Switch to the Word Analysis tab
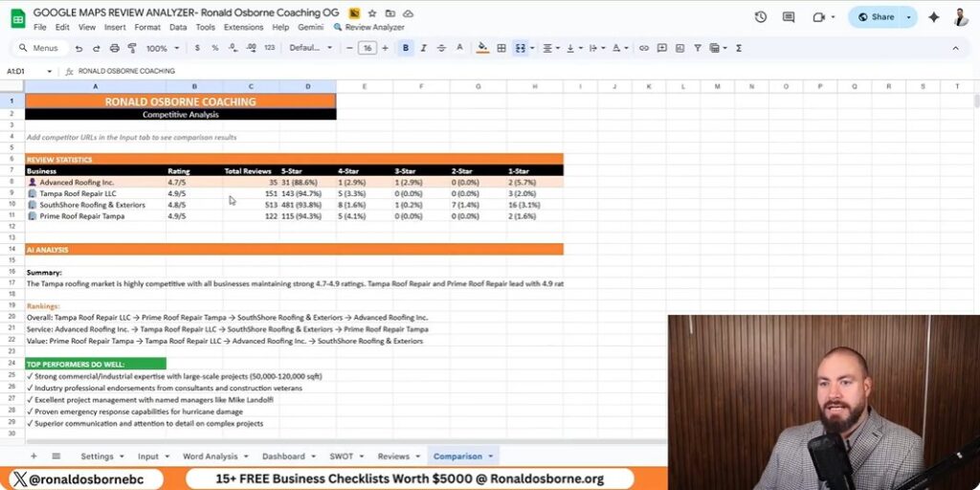Viewport: 980px width, 490px height. (x=215, y=457)
